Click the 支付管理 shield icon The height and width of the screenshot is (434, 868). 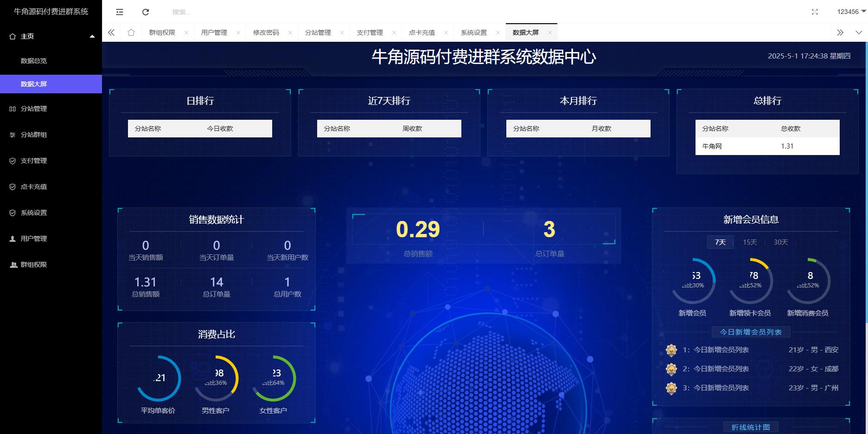[x=13, y=161]
